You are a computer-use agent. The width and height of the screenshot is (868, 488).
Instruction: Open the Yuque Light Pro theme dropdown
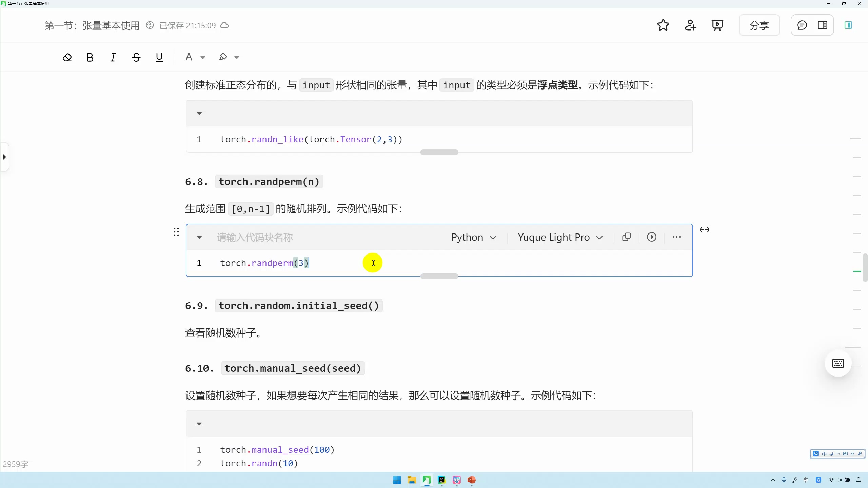[560, 237]
